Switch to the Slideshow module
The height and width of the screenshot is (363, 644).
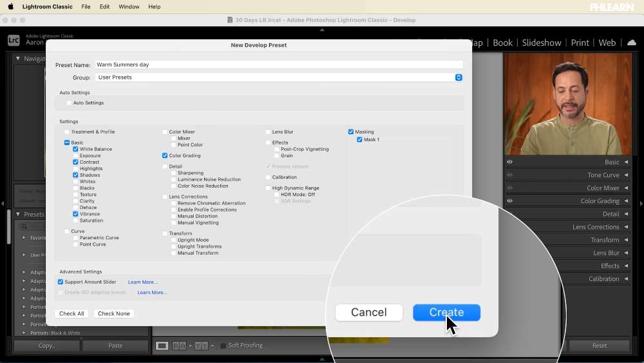click(x=542, y=43)
